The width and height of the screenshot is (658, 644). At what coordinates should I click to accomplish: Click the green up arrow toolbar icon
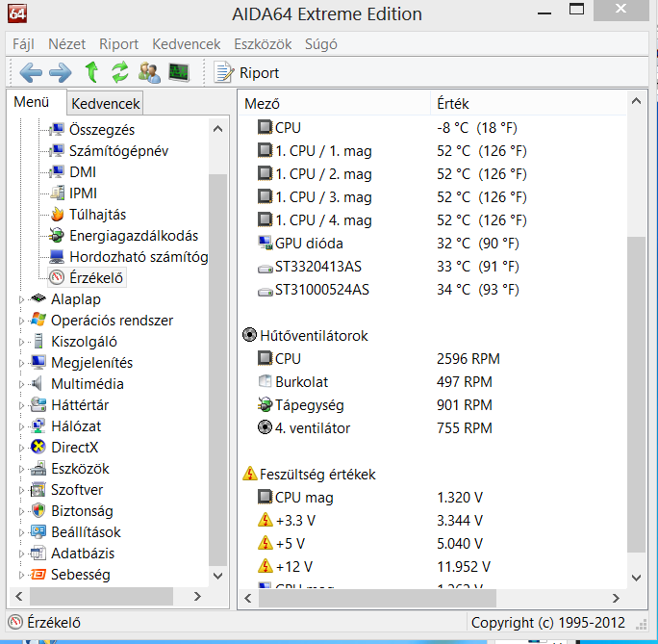[x=91, y=72]
